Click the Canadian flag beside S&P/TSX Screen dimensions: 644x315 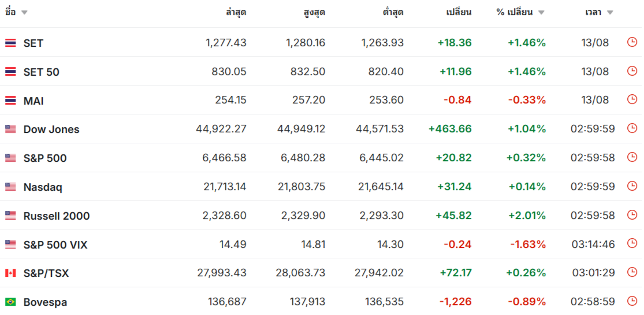click(x=10, y=273)
